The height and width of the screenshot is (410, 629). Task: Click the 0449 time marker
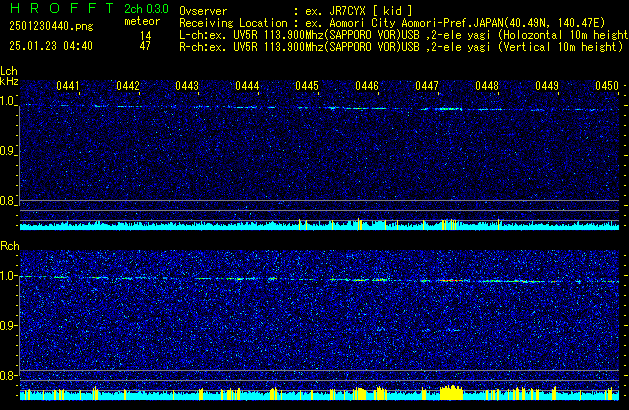[547, 86]
